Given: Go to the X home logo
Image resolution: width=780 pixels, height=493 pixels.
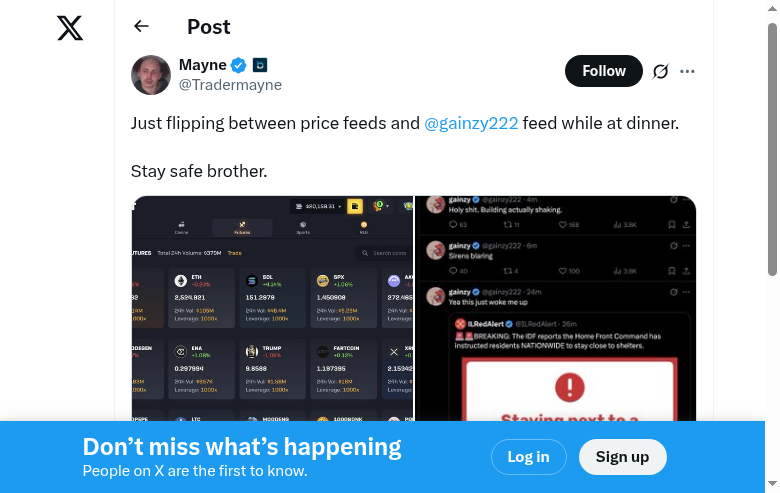Looking at the screenshot, I should [x=70, y=28].
